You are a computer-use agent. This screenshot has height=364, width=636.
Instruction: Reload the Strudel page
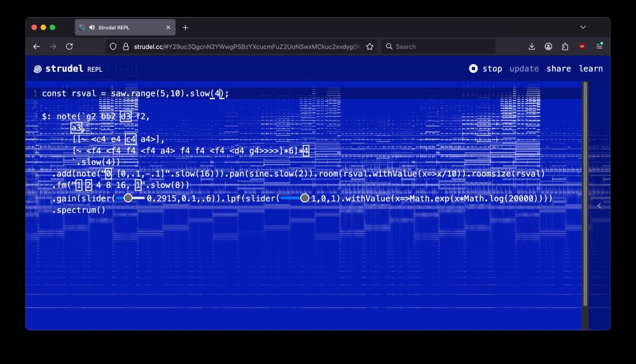click(x=69, y=46)
